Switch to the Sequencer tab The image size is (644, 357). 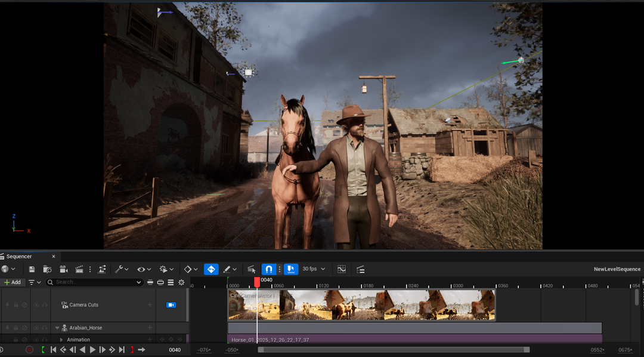click(19, 257)
